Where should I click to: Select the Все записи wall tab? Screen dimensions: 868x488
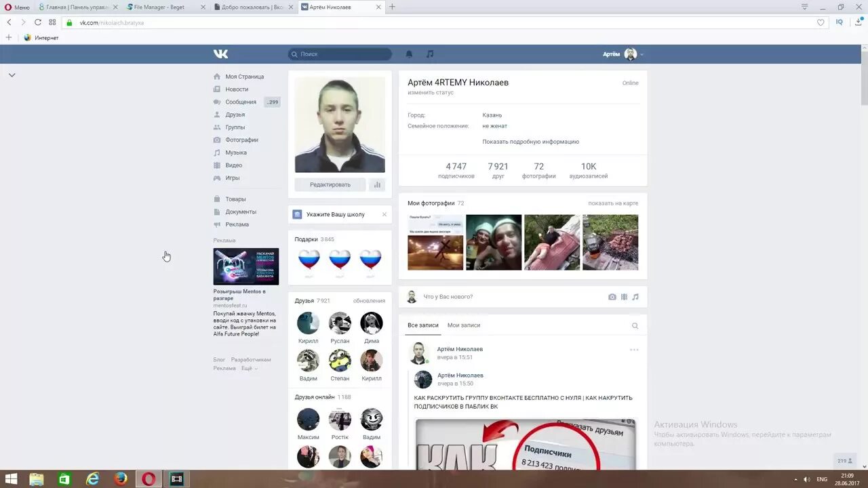pyautogui.click(x=423, y=325)
